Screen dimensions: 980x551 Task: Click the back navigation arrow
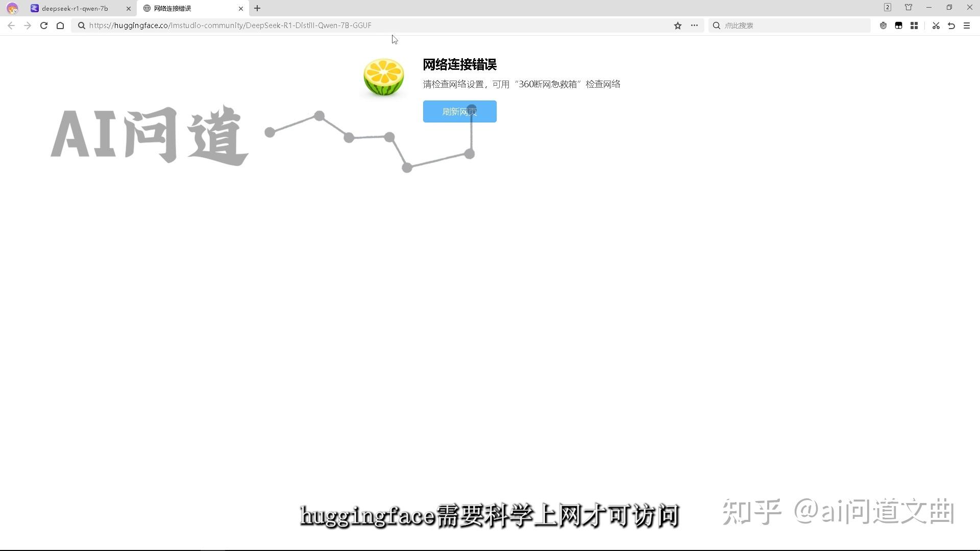(x=11, y=25)
